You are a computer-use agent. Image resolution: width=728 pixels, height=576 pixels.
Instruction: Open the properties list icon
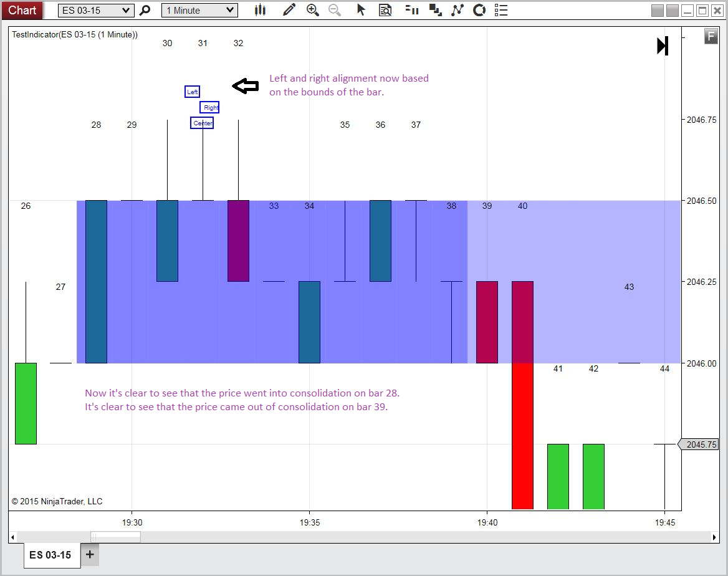point(501,10)
